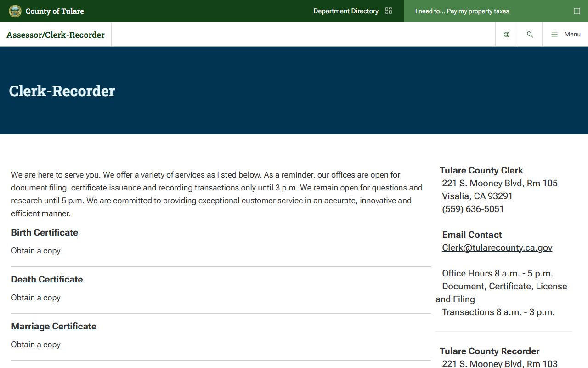Click 'Transactions 8 a.m. - 3 p.m.' text
Screen dimensions: 588x368
[x=498, y=312]
